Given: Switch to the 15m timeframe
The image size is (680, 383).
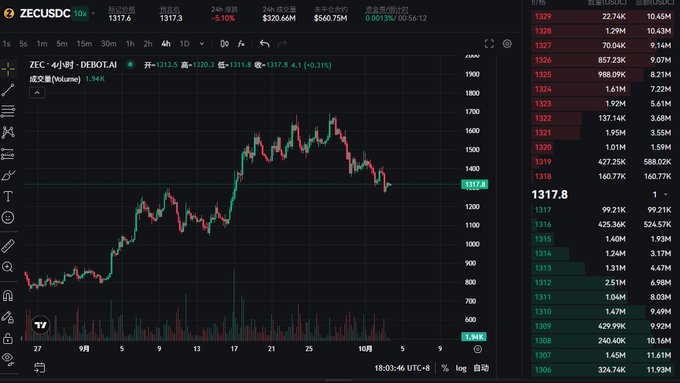Looking at the screenshot, I should 84,44.
